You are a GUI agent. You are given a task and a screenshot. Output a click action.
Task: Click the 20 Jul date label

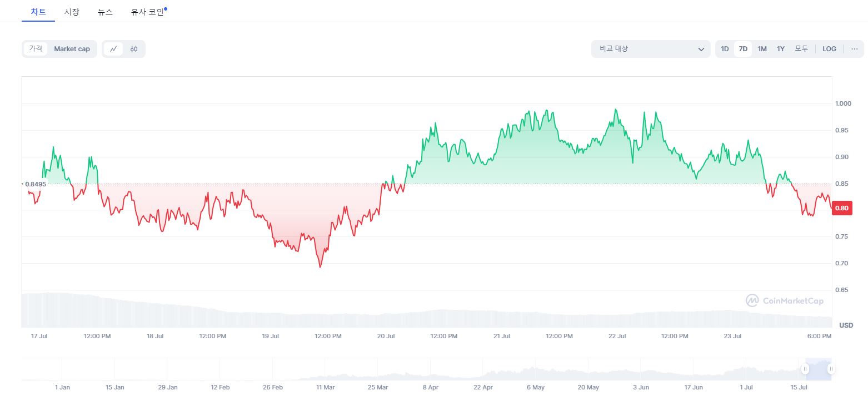coord(386,336)
